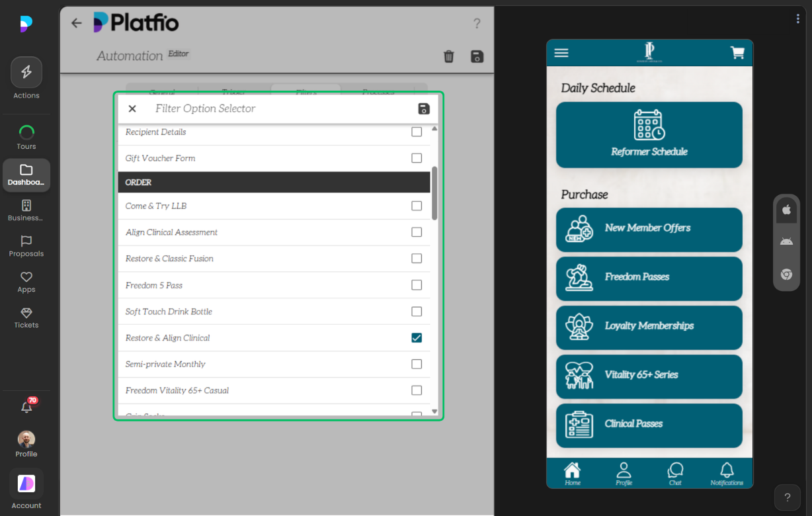Switch preview to Apple iOS device

[786, 210]
